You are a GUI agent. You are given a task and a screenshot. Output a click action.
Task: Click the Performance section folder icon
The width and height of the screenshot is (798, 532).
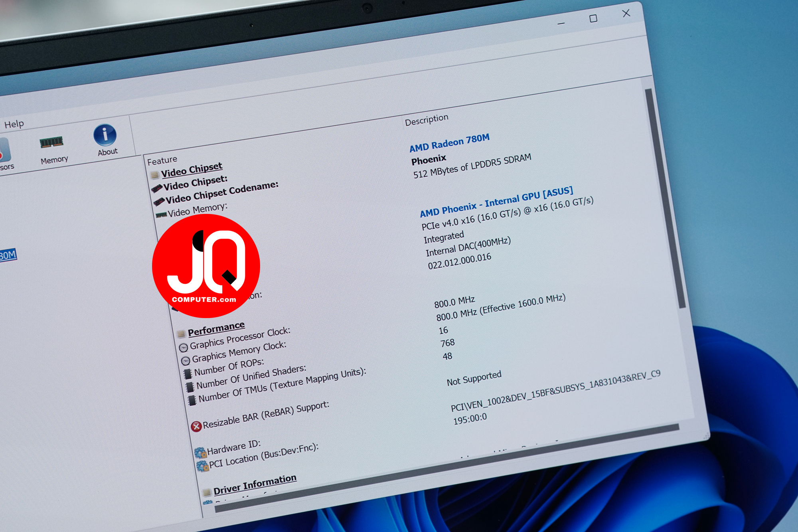[181, 333]
